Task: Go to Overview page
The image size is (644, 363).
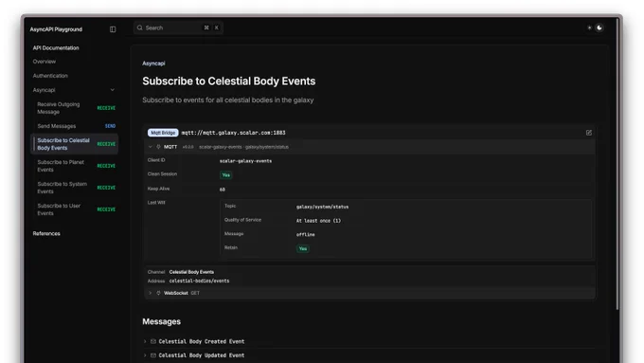Action: point(45,62)
